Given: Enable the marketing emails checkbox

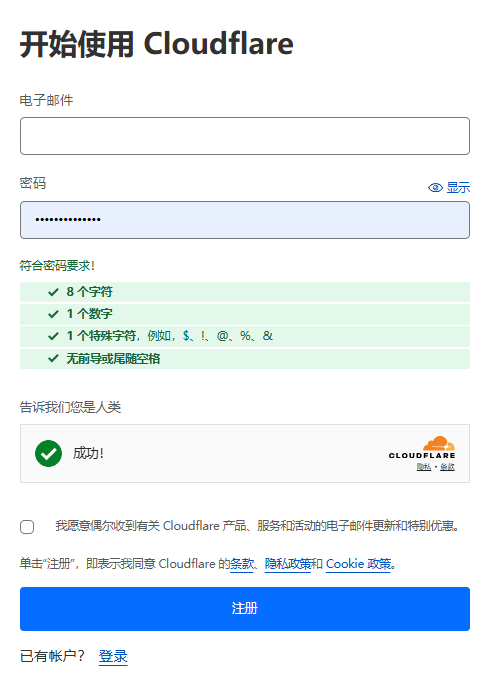Looking at the screenshot, I should click(x=27, y=527).
